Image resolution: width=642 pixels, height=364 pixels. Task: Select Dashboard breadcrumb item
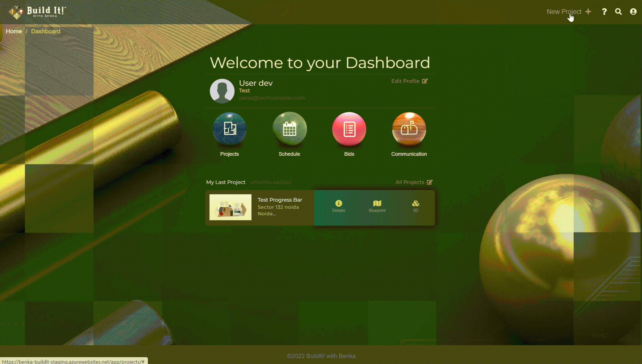click(46, 31)
